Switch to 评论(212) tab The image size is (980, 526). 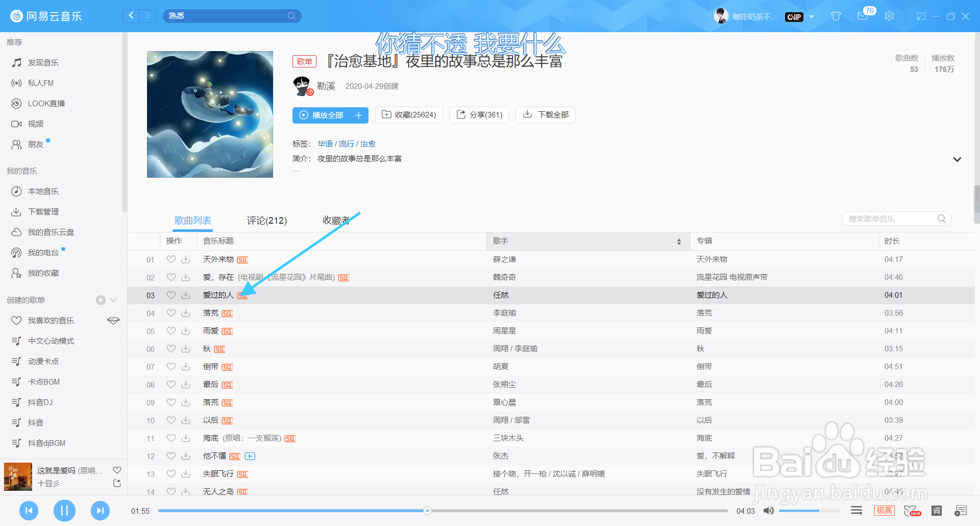267,220
